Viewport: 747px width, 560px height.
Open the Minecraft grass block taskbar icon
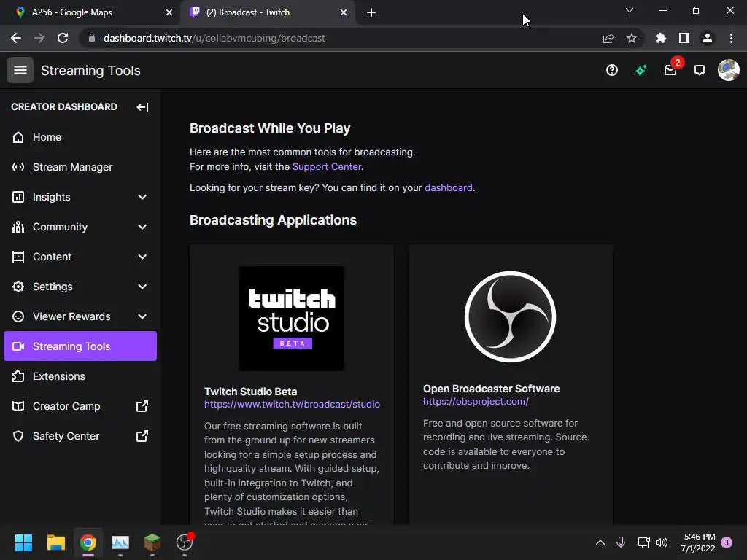coord(152,542)
